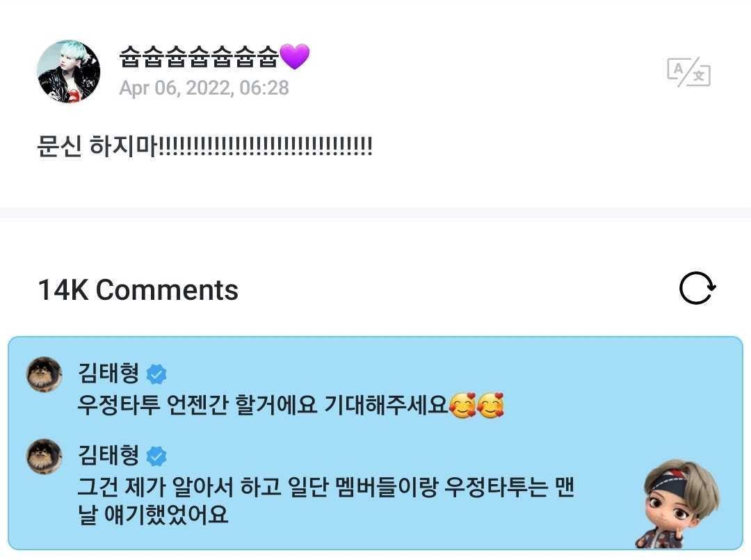Image resolution: width=751 pixels, height=560 pixels.
Task: Click the 김태형 name on first comment
Action: [108, 373]
